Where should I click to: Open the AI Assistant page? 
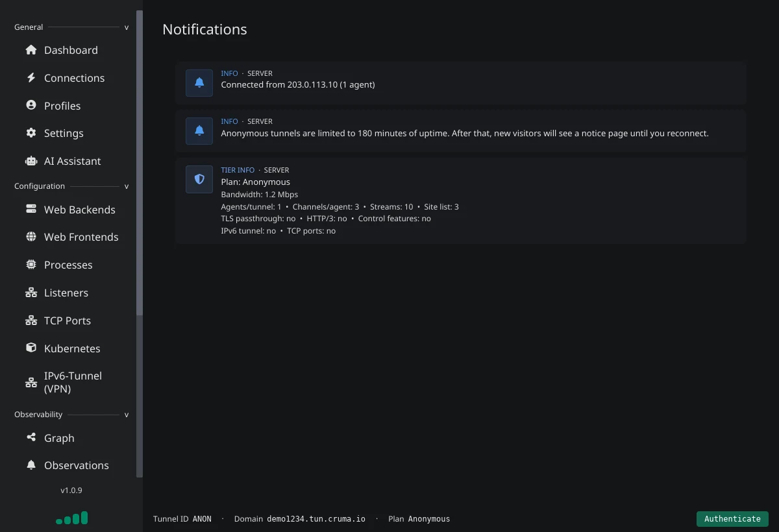[x=71, y=161]
